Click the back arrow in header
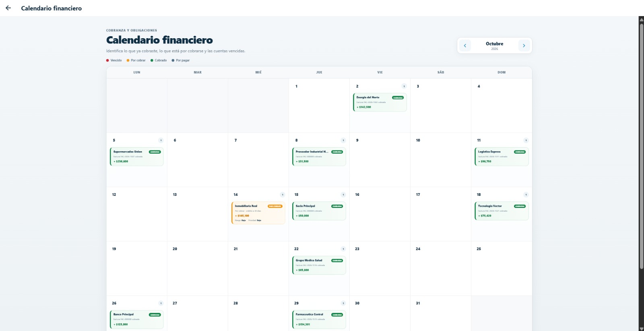 [x=8, y=8]
